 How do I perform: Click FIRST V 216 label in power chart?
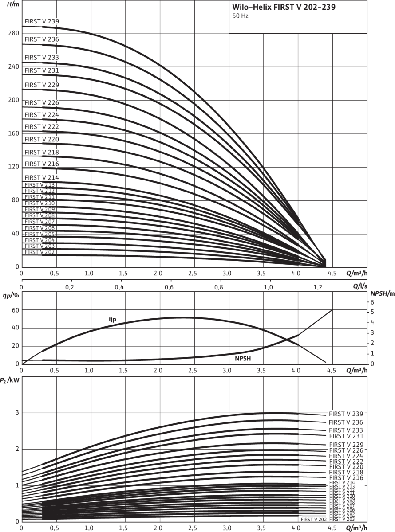pos(346,478)
